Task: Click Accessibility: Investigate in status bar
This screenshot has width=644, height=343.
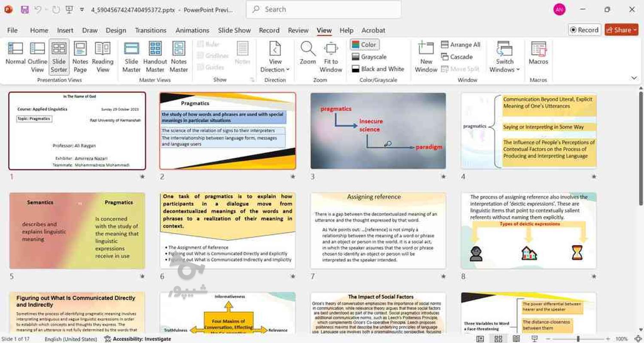Action: [137, 339]
